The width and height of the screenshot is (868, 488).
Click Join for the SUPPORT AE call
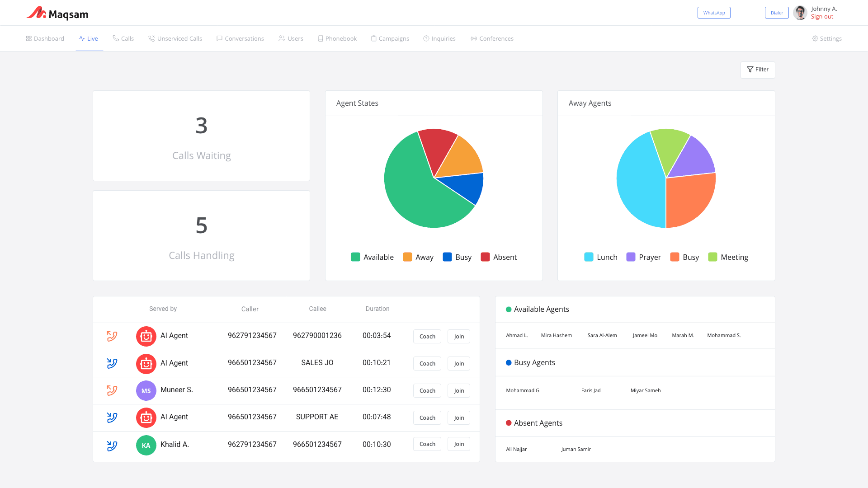tap(458, 418)
